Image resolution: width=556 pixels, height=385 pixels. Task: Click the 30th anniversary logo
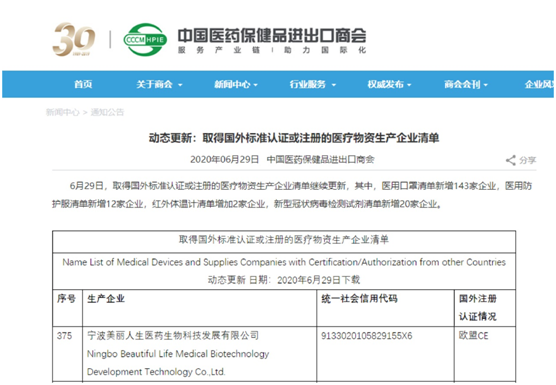tap(74, 39)
